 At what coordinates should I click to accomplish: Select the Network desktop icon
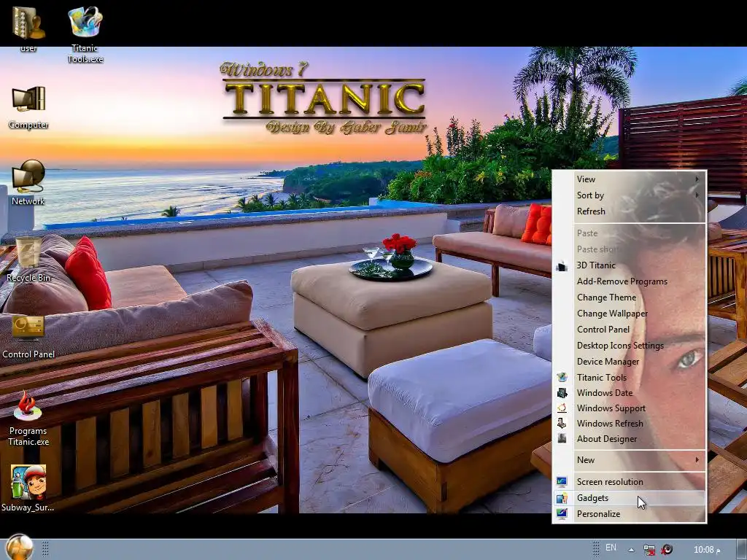click(28, 182)
